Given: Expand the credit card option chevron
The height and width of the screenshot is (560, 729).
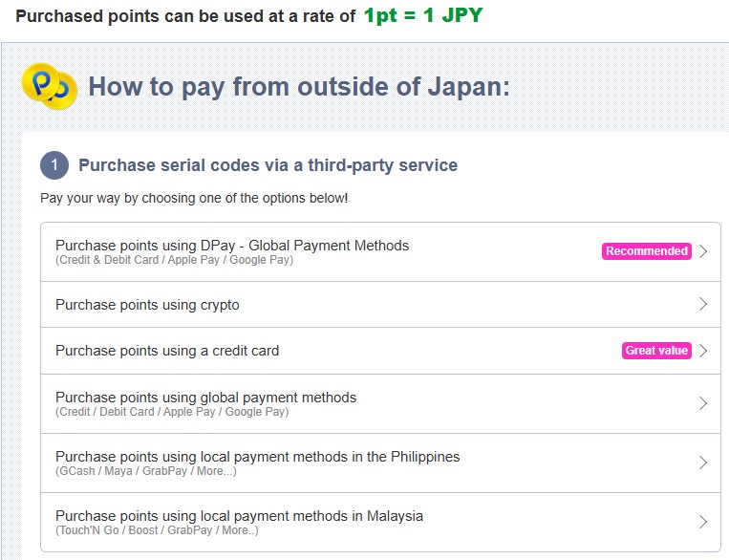Looking at the screenshot, I should pos(703,351).
